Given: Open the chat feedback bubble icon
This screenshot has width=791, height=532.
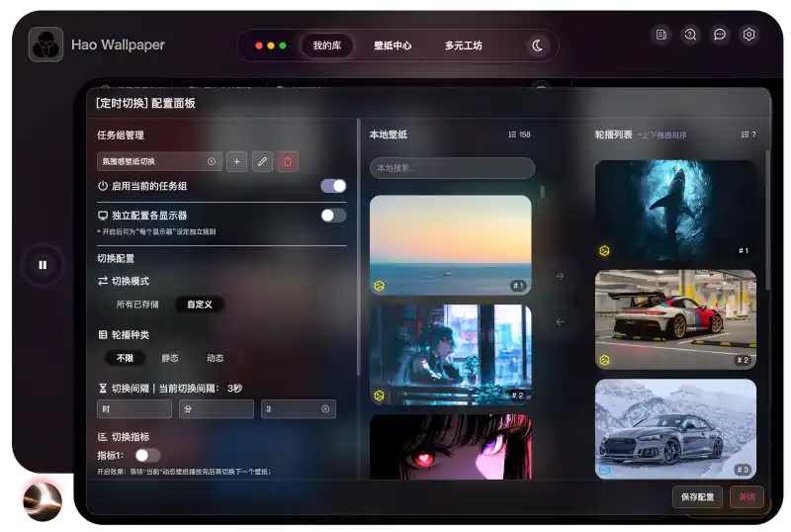Looking at the screenshot, I should 720,35.
